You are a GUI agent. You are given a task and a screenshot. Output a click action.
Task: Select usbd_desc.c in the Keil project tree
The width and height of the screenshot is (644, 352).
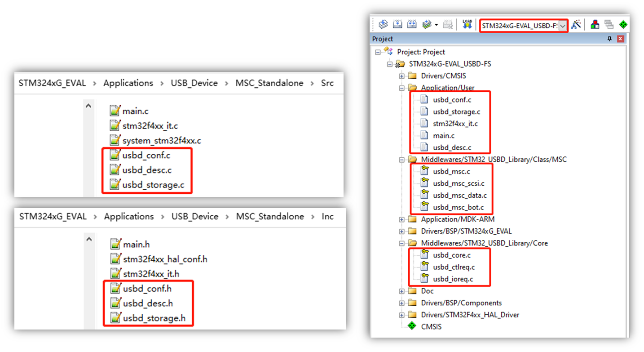pos(452,147)
